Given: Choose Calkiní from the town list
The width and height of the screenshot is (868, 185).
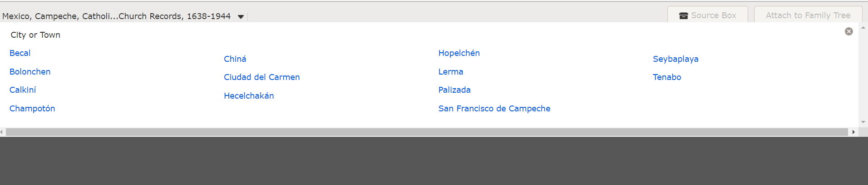Looking at the screenshot, I should pyautogui.click(x=23, y=90).
